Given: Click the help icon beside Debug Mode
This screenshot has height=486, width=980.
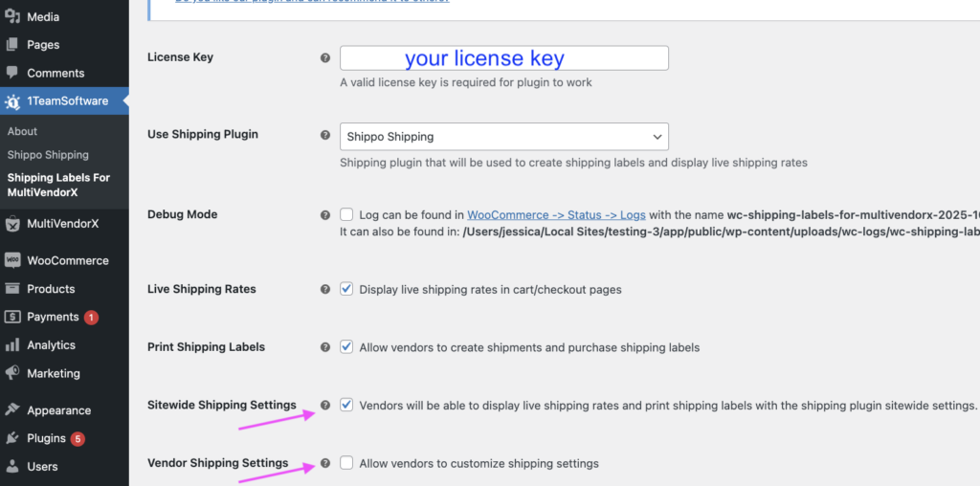Looking at the screenshot, I should [x=325, y=215].
